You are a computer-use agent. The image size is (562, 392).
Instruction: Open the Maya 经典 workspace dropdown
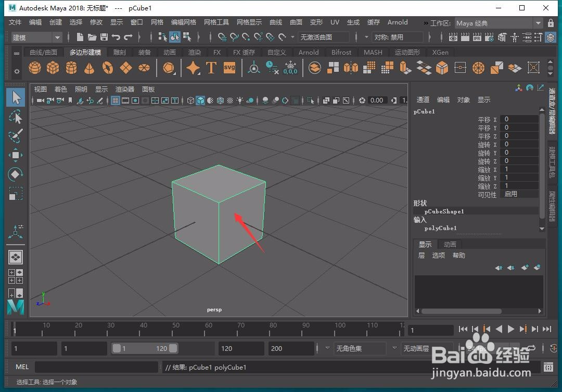point(499,23)
